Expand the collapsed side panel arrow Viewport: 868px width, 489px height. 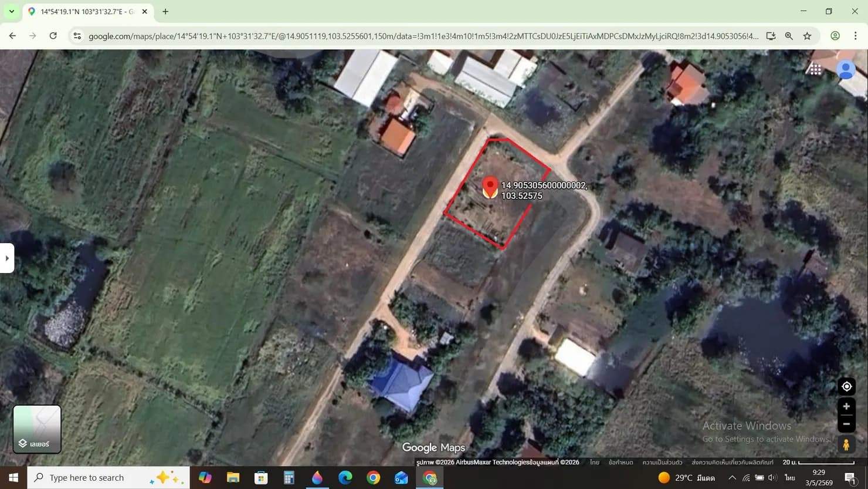7,258
